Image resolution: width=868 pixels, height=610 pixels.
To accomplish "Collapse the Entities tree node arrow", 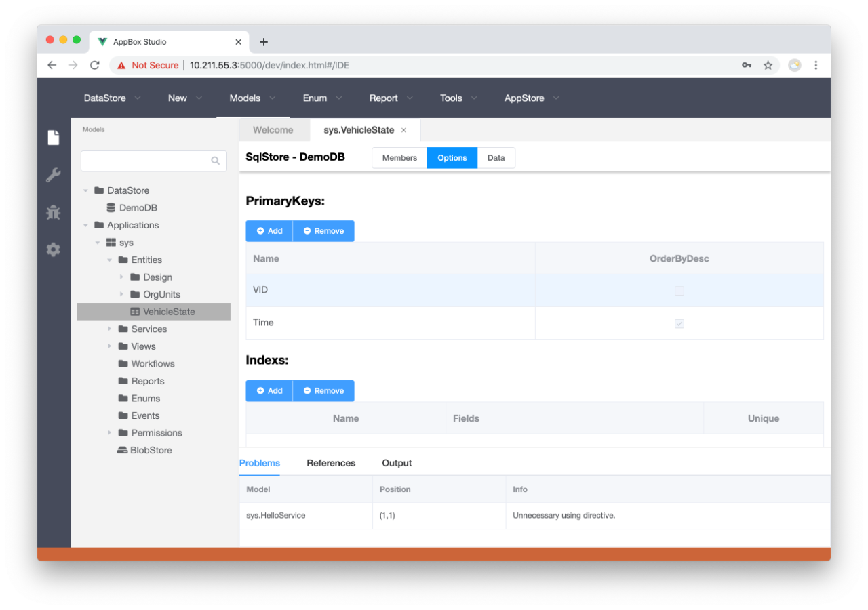I will click(x=109, y=260).
